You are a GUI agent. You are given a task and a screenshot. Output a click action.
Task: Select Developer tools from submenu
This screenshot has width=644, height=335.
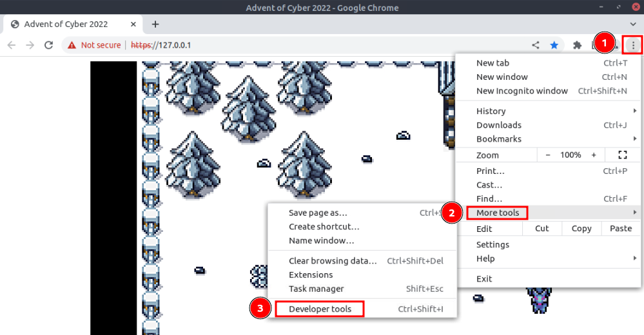point(320,309)
